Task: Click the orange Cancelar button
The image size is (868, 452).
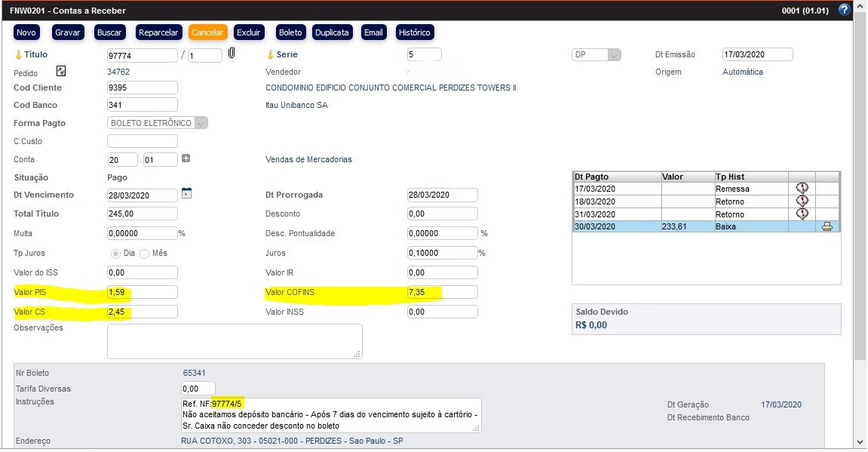Action: (207, 32)
